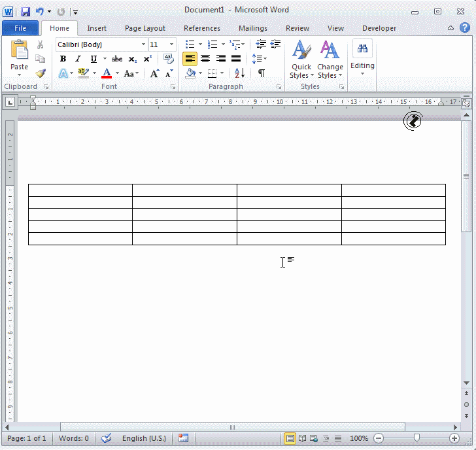The image size is (476, 450).
Task: Click the Increase Indent icon
Action: (x=276, y=44)
